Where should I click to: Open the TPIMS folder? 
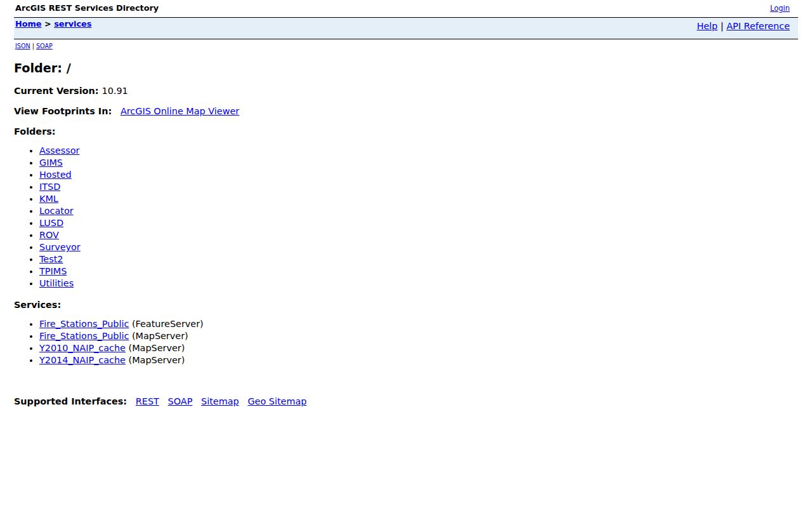[x=53, y=271]
